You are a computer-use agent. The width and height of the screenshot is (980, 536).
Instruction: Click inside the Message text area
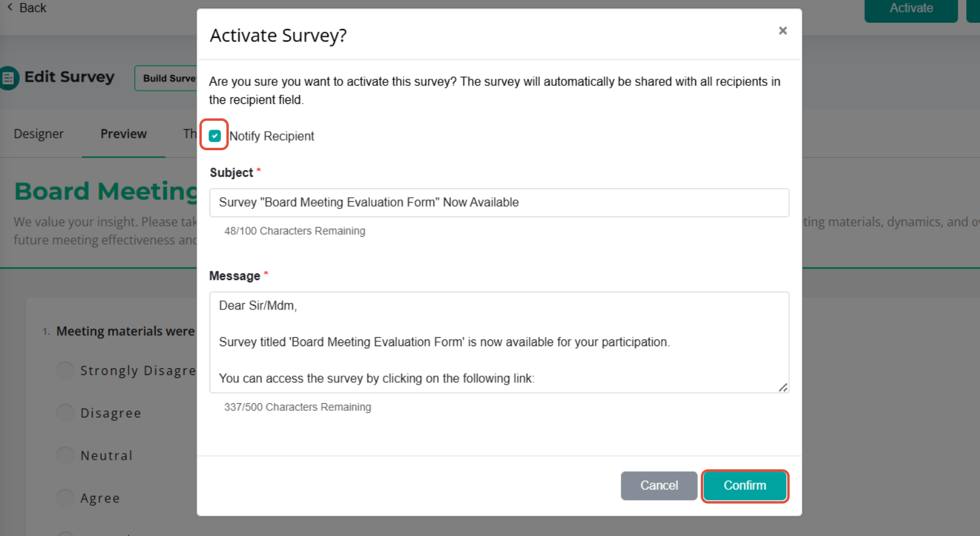[x=499, y=343]
